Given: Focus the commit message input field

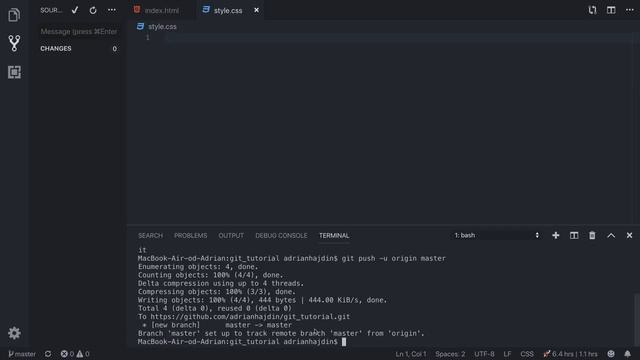Looking at the screenshot, I should coord(79,31).
